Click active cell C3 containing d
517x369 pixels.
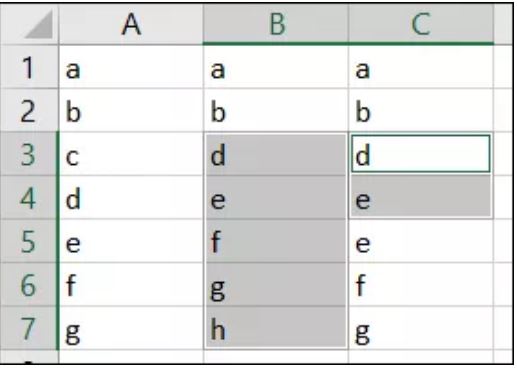[x=421, y=154]
